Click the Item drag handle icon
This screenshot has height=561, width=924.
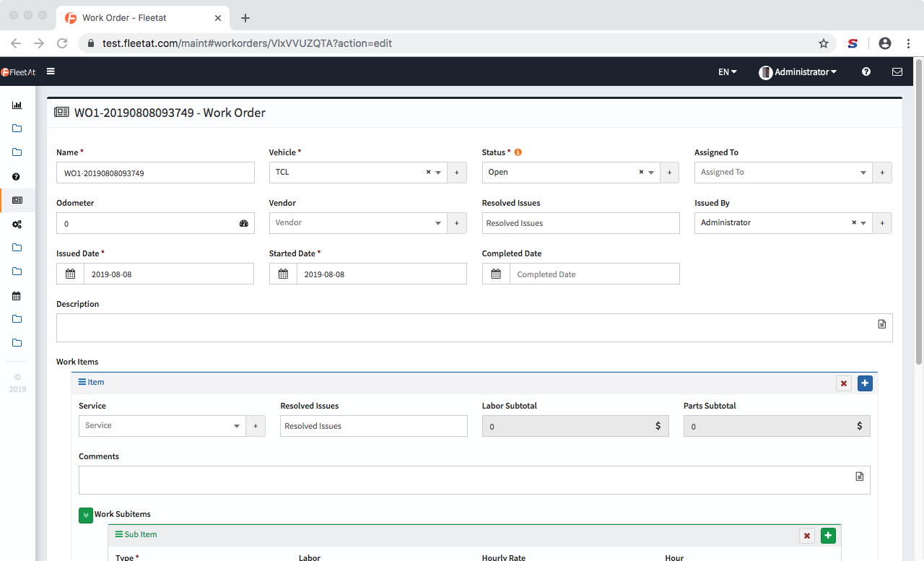(82, 382)
